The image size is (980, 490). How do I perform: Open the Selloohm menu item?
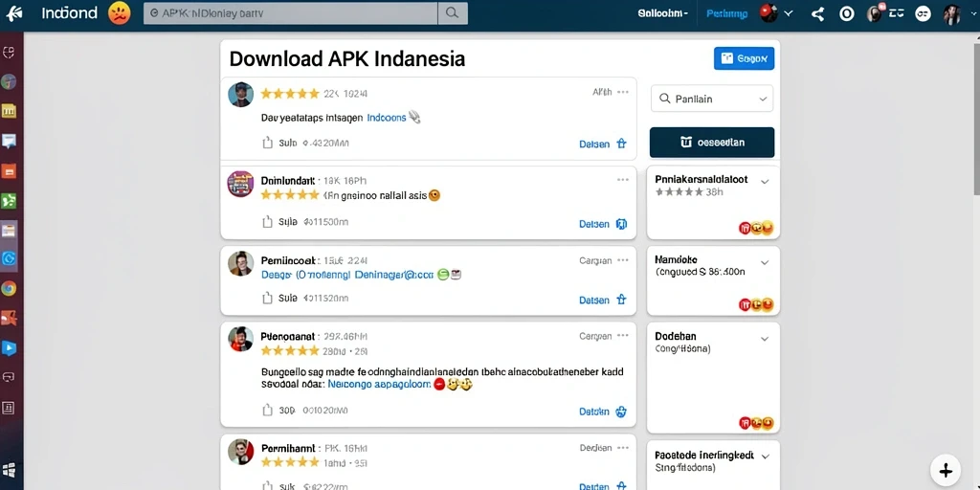pyautogui.click(x=662, y=13)
